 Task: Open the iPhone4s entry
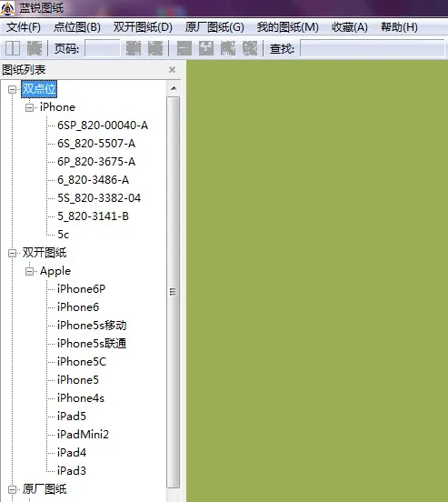tap(81, 398)
